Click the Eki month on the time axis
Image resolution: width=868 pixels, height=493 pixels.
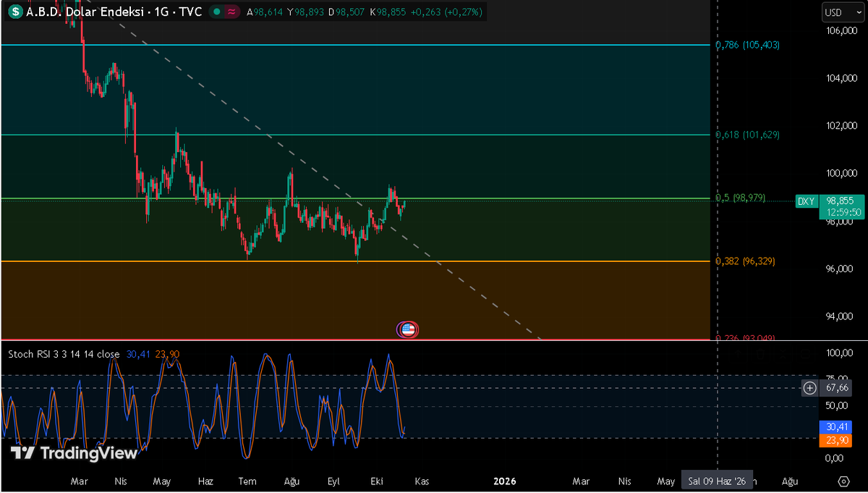tap(376, 481)
